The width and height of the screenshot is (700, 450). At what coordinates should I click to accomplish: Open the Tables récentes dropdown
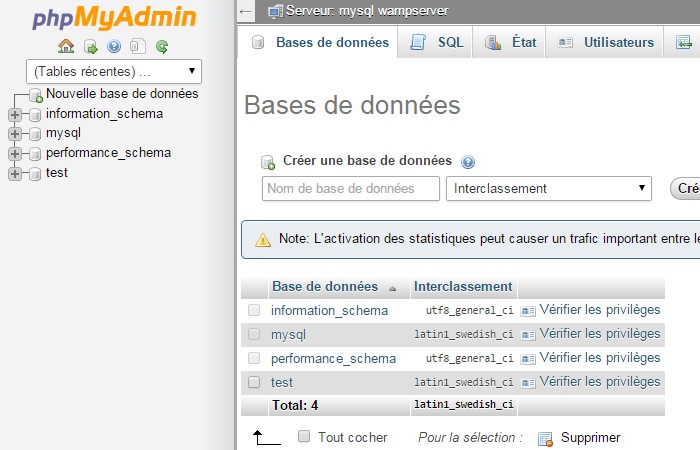pyautogui.click(x=114, y=71)
